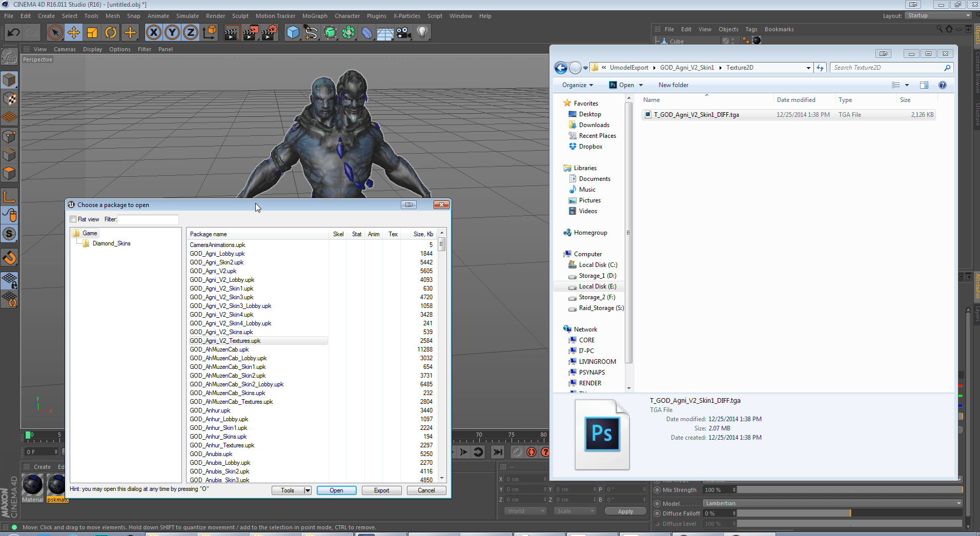
Task: Click the Export button
Action: pos(381,490)
